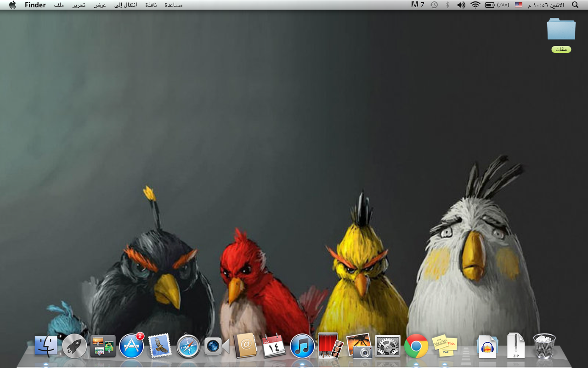Open the US flag input source menu
The width and height of the screenshot is (588, 368).
pos(519,5)
